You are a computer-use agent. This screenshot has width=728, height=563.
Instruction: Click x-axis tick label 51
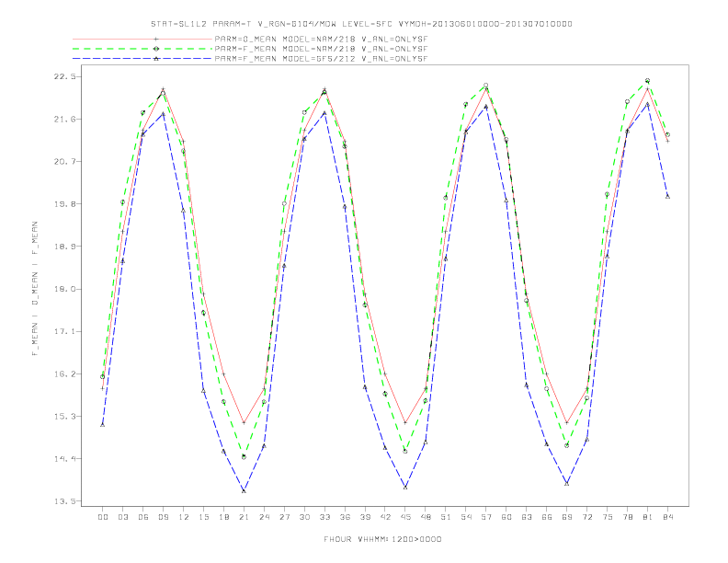[x=446, y=517]
